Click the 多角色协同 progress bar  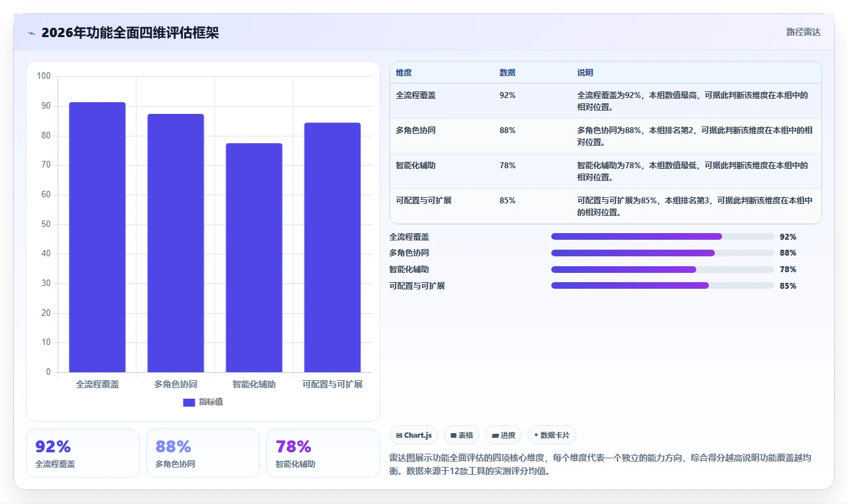coord(662,253)
